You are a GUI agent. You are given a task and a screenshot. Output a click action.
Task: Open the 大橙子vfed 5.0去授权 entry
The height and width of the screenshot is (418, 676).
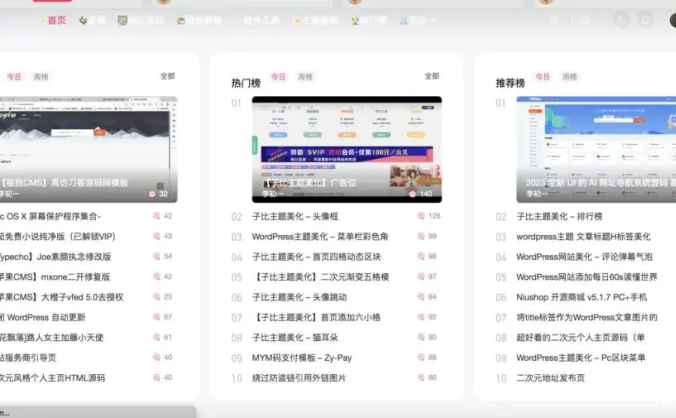(x=62, y=297)
